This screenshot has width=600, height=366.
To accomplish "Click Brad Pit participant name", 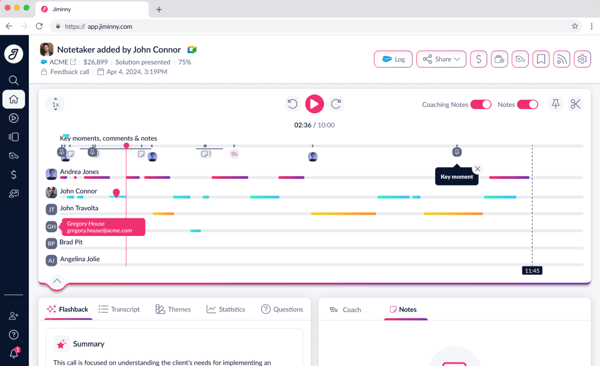I will (71, 242).
